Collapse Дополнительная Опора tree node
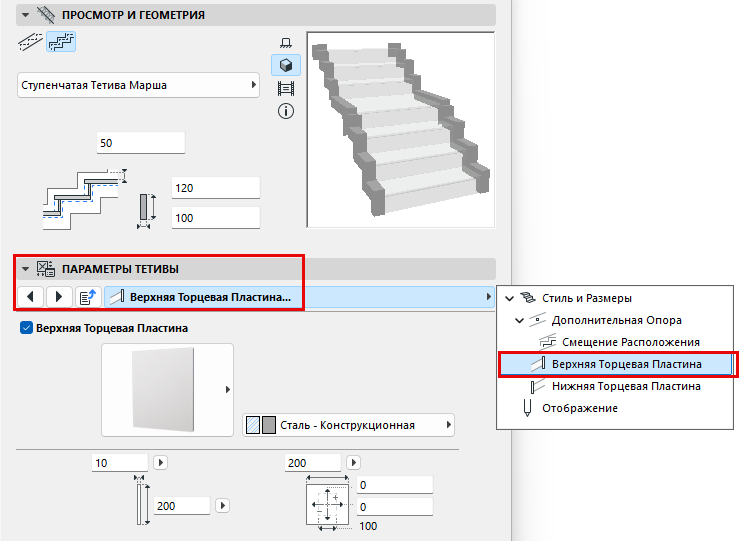Viewport: 739px width, 541px height. pos(519,320)
